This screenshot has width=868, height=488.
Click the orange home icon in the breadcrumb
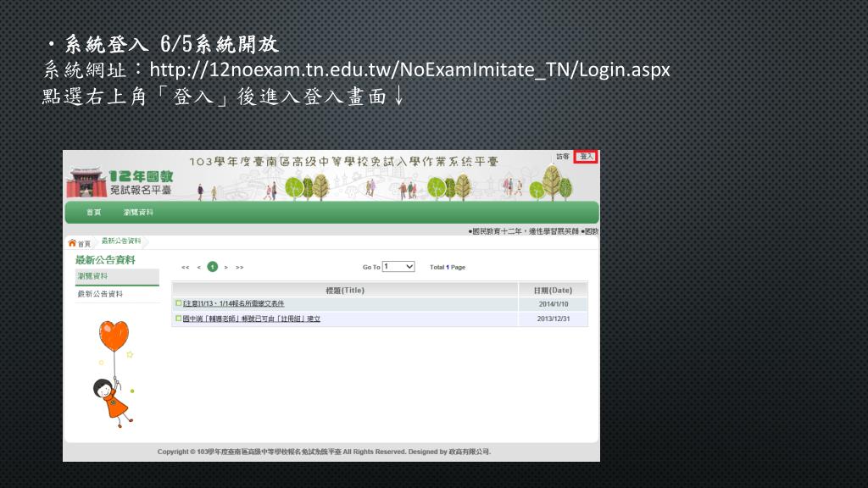pyautogui.click(x=72, y=243)
